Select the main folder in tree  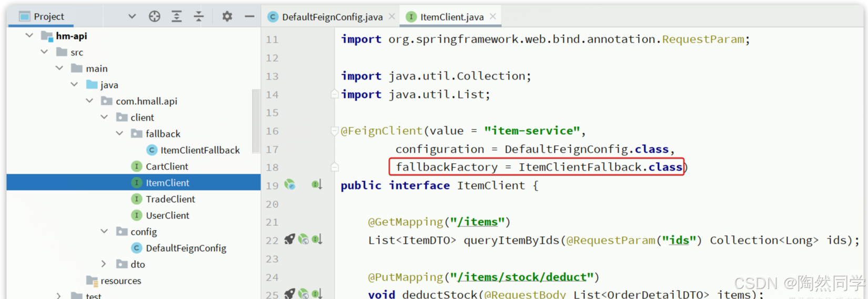(97, 68)
